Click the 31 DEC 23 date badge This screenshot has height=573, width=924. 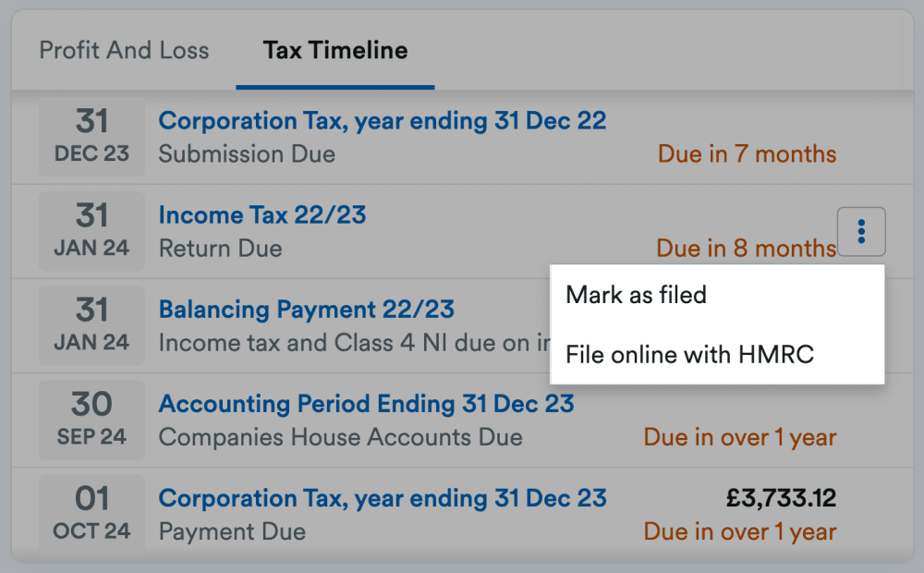click(x=91, y=136)
